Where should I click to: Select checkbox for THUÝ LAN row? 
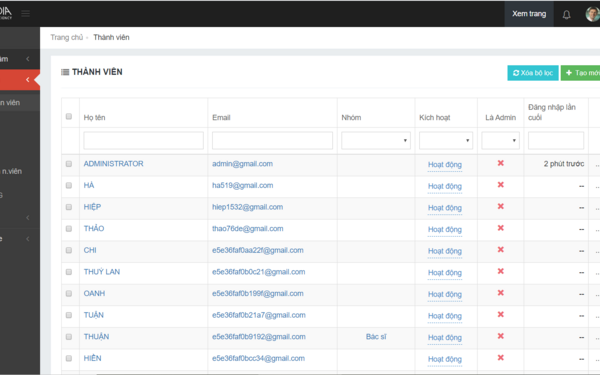69,272
